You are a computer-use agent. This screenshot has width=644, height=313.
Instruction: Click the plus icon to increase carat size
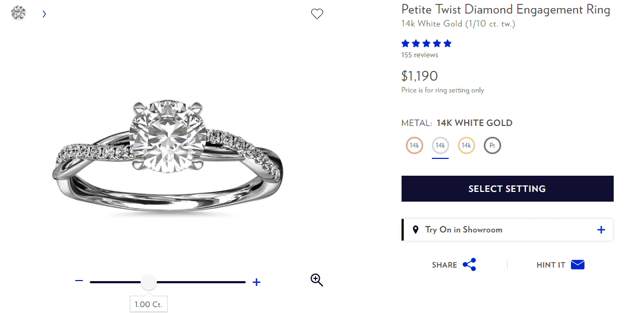256,282
